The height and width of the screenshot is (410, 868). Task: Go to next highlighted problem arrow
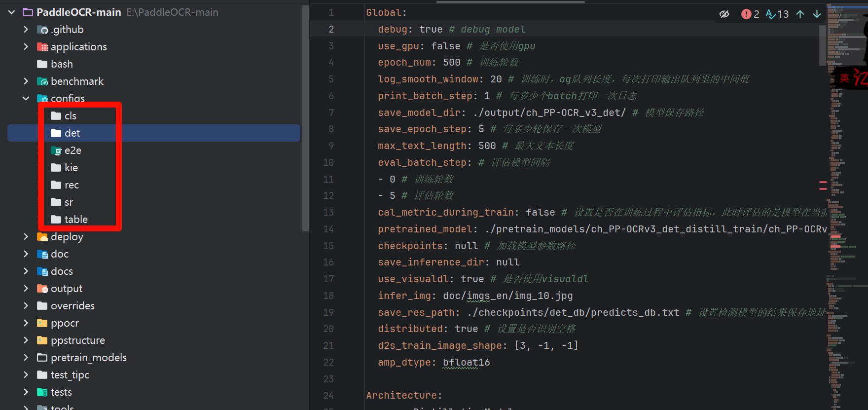point(817,14)
